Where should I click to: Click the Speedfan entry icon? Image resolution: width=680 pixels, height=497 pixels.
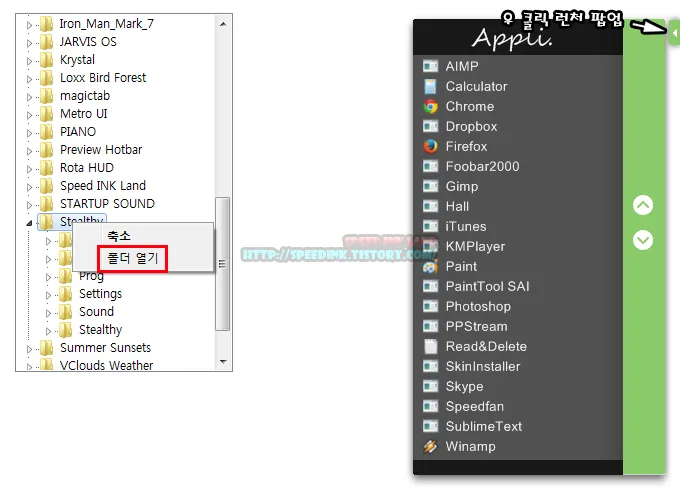(x=430, y=406)
